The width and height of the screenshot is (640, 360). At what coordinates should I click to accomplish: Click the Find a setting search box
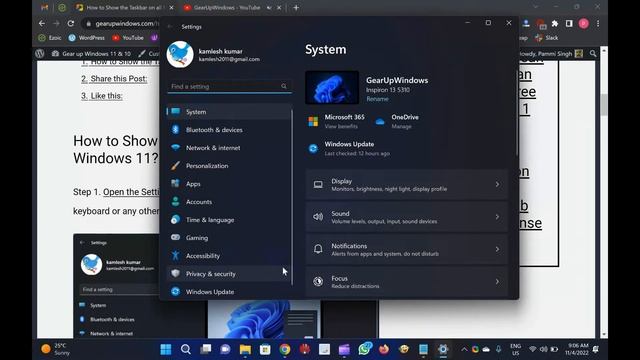[x=229, y=86]
